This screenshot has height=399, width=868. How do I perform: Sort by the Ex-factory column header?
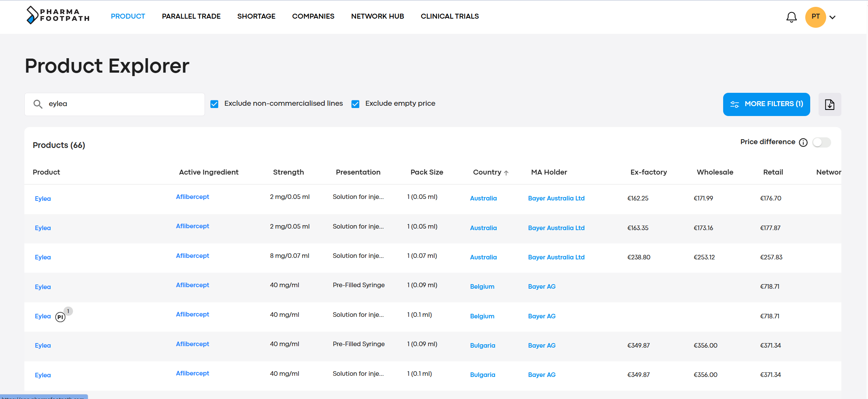click(x=648, y=172)
